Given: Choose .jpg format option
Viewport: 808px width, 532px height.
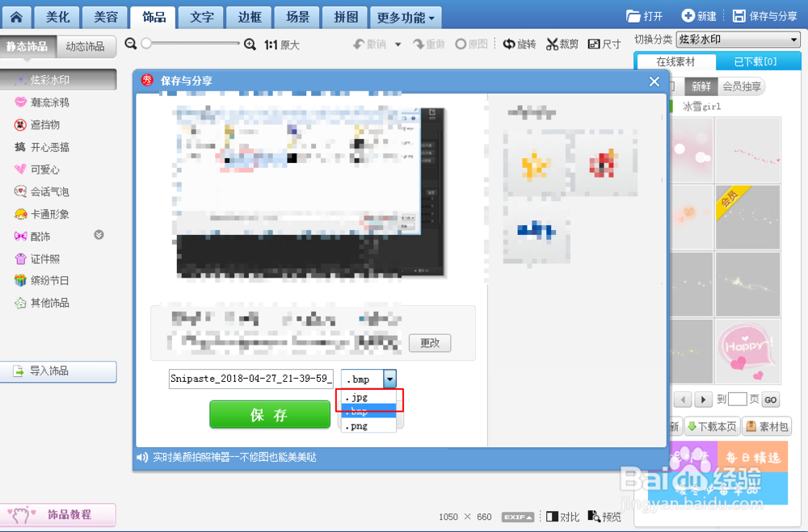Looking at the screenshot, I should pyautogui.click(x=369, y=397).
